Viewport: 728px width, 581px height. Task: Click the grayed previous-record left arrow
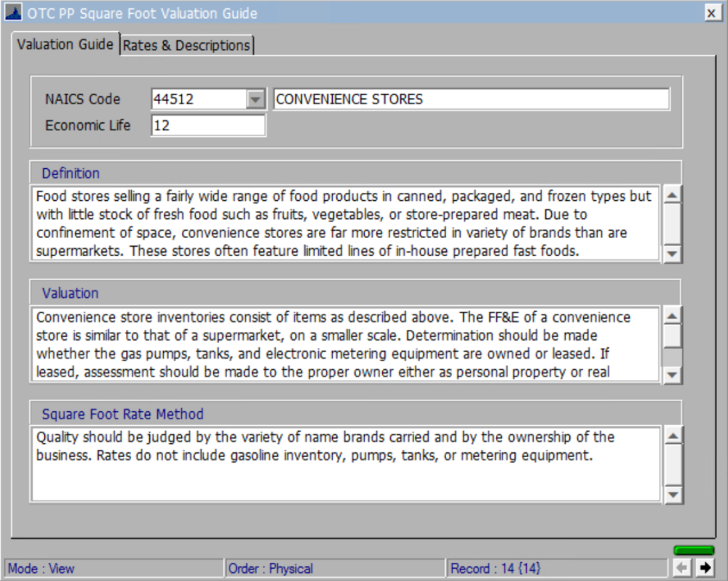pyautogui.click(x=682, y=566)
